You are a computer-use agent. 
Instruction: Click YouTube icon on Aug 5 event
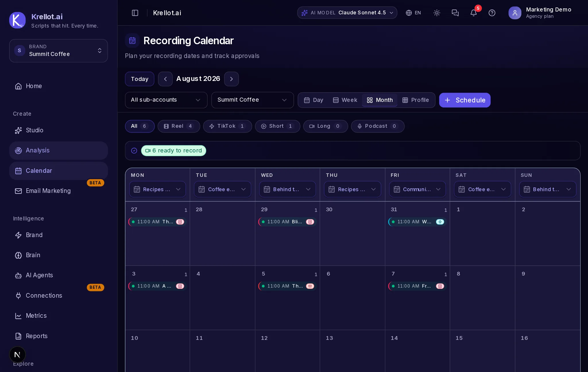point(310,286)
